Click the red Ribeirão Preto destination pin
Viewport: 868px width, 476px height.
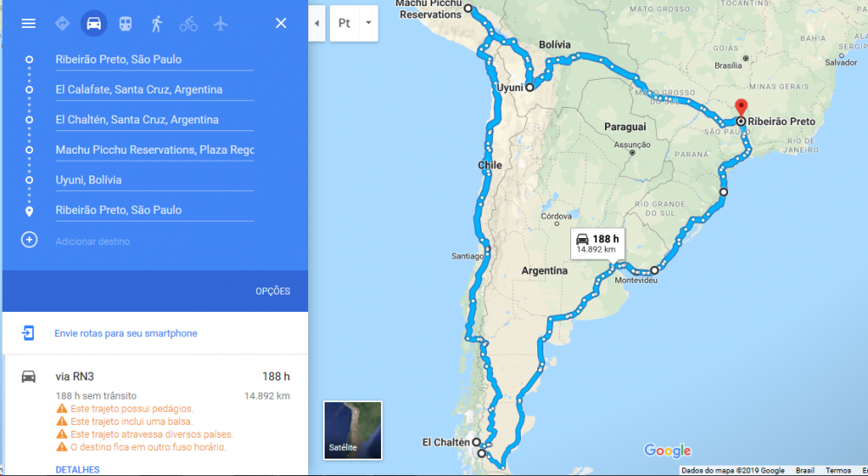[x=740, y=109]
